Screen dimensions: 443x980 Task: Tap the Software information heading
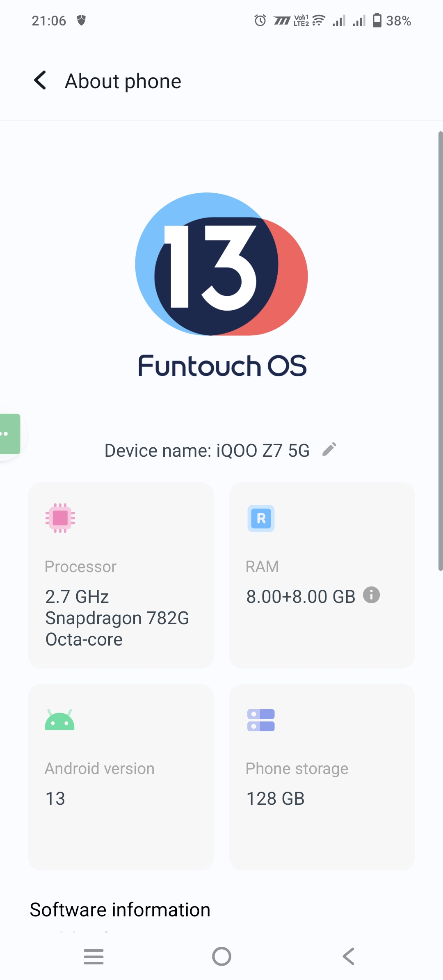point(120,910)
